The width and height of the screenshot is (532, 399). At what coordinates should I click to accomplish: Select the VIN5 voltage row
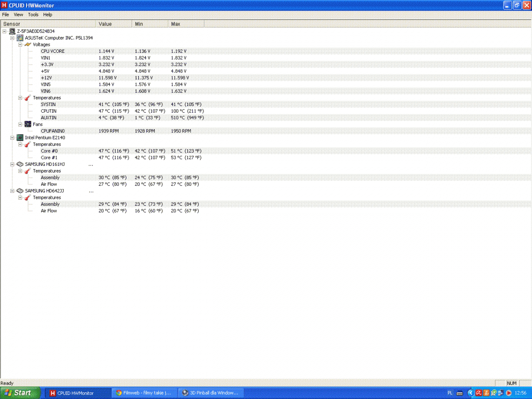(x=266, y=84)
